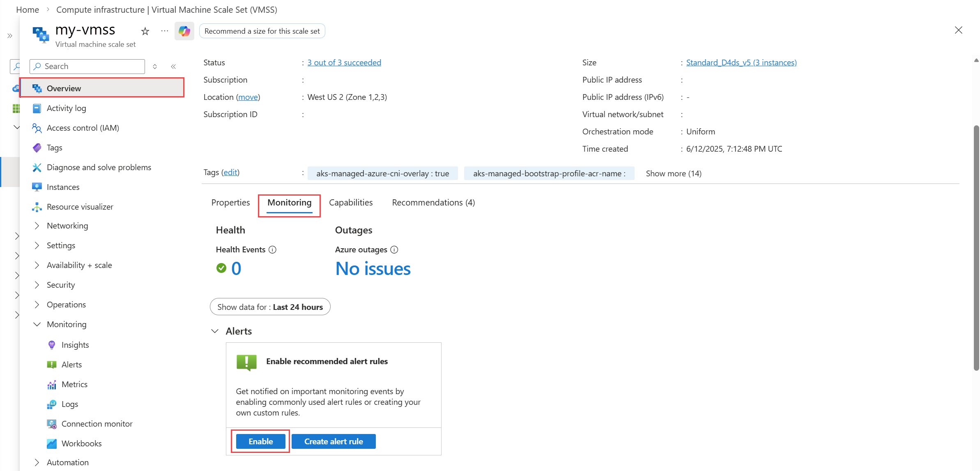The height and width of the screenshot is (471, 980).
Task: Expand the Settings section
Action: (x=37, y=245)
